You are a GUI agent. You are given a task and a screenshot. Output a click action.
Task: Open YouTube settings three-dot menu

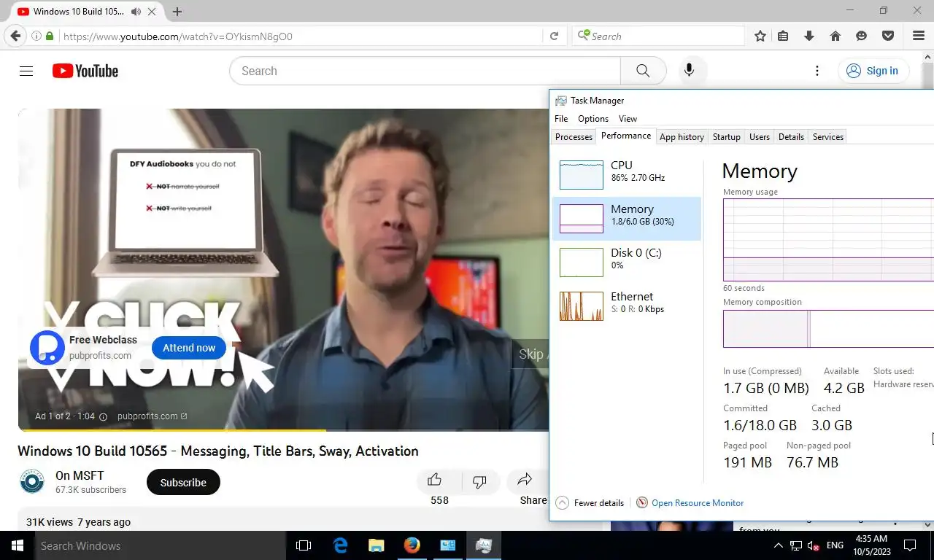coord(817,71)
